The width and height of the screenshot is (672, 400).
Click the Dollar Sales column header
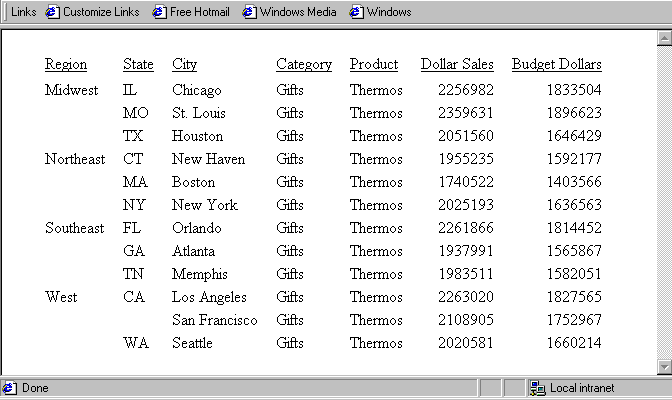pyautogui.click(x=456, y=65)
